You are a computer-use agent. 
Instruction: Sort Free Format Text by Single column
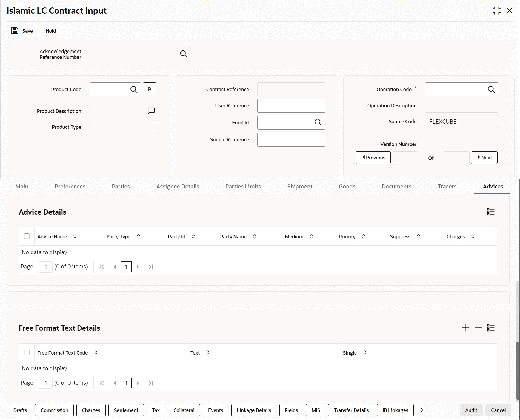click(365, 353)
